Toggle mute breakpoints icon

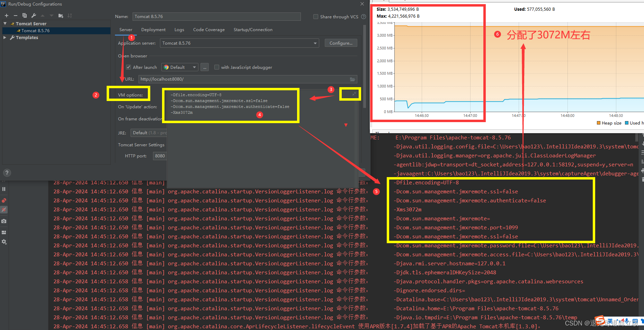(x=4, y=210)
